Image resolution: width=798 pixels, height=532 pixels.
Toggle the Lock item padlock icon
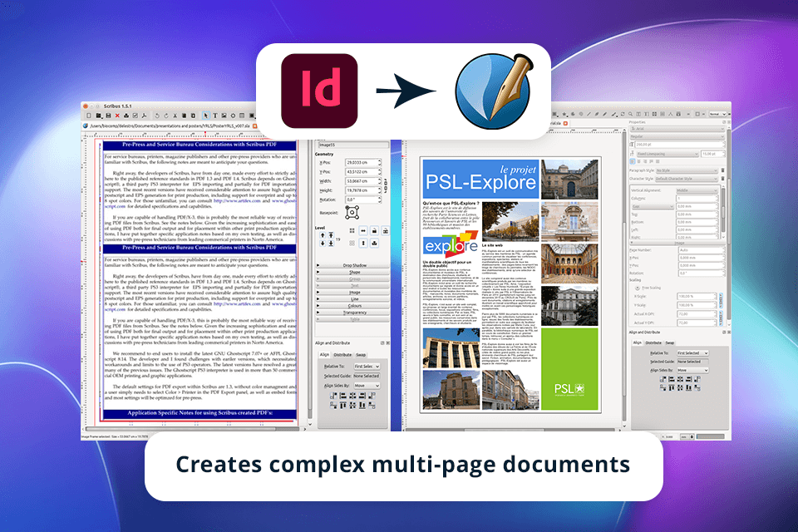[x=375, y=230]
